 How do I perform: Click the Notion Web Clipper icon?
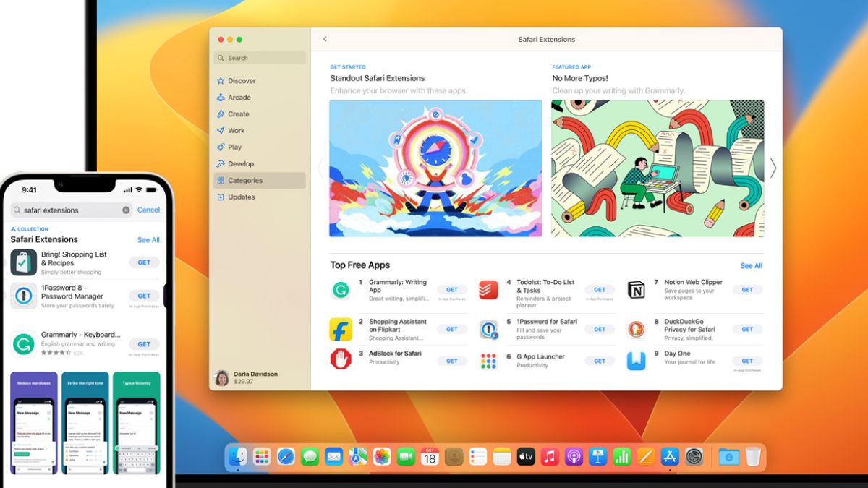pos(636,290)
